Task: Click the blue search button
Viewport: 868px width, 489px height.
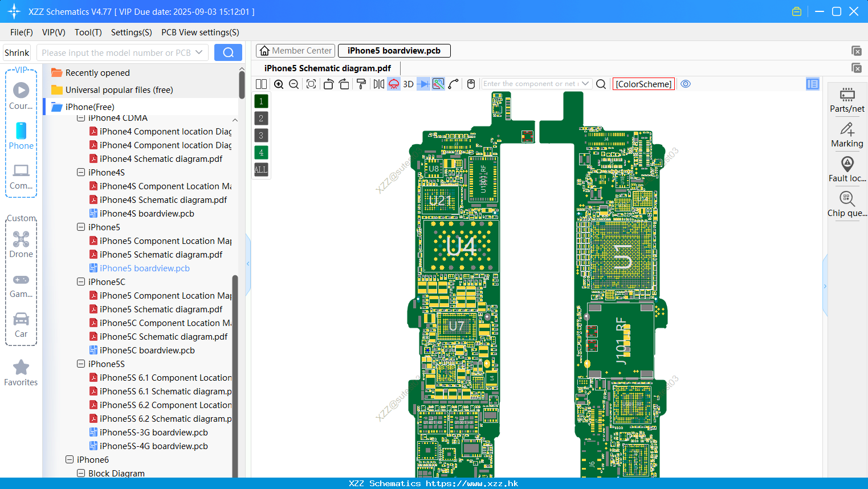Action: coord(228,52)
